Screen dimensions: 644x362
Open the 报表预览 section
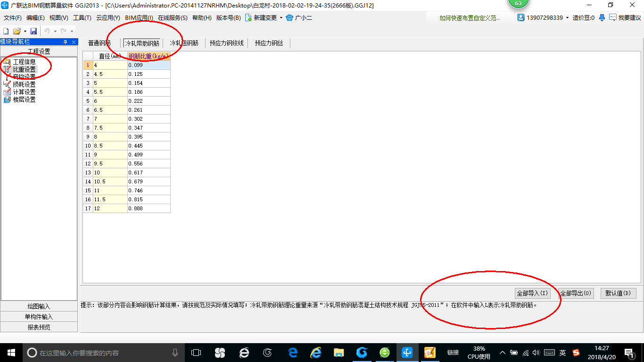39,327
